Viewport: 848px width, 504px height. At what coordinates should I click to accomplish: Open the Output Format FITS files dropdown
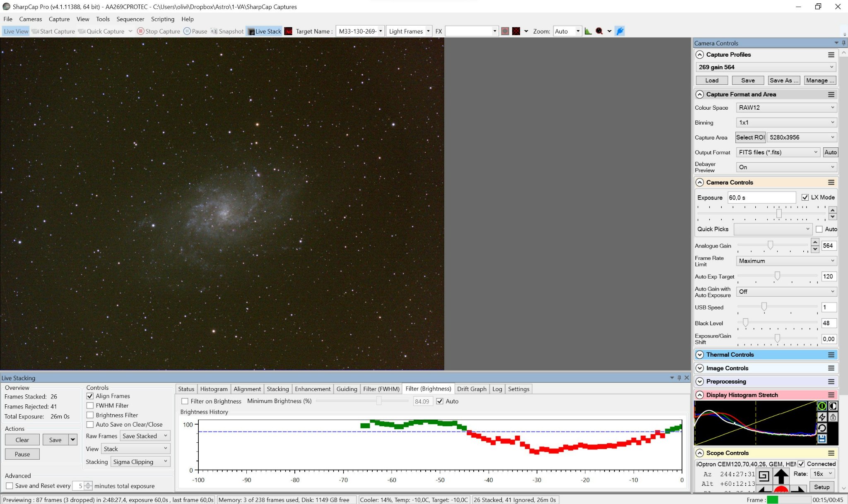(778, 152)
